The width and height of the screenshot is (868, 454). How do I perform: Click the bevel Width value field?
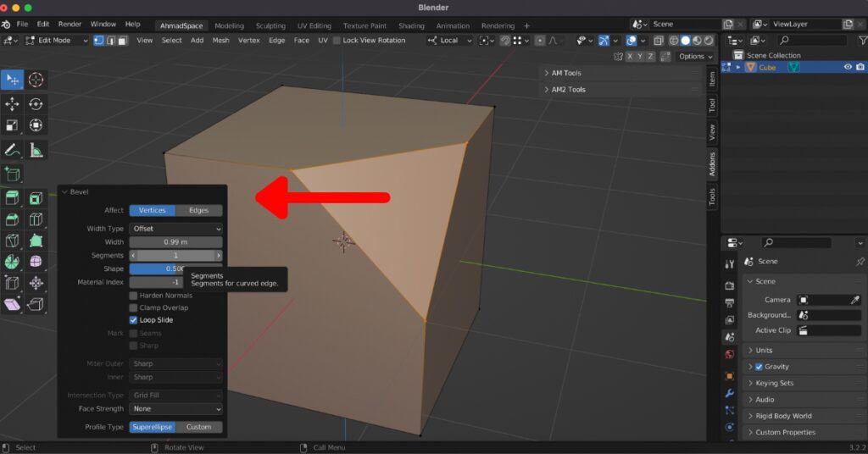tap(176, 242)
